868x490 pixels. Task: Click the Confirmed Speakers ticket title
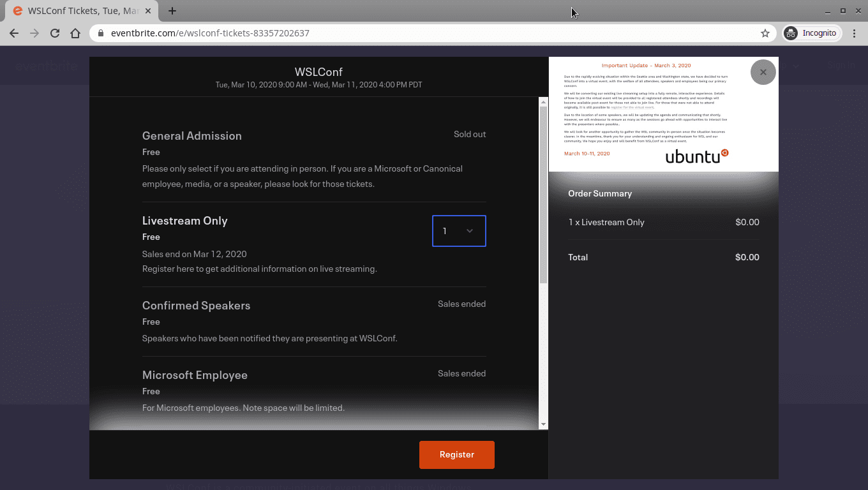pos(197,306)
